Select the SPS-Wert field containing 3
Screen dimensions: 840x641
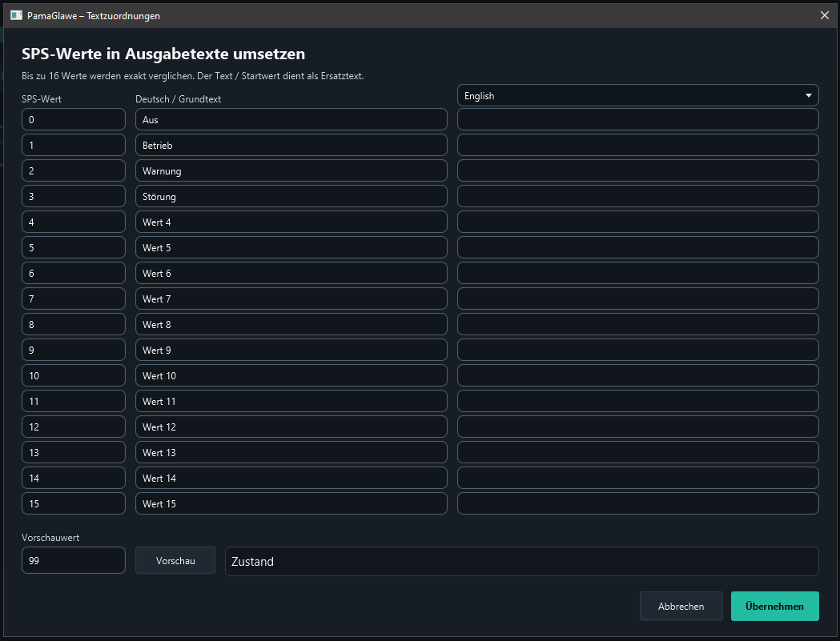pyautogui.click(x=74, y=197)
